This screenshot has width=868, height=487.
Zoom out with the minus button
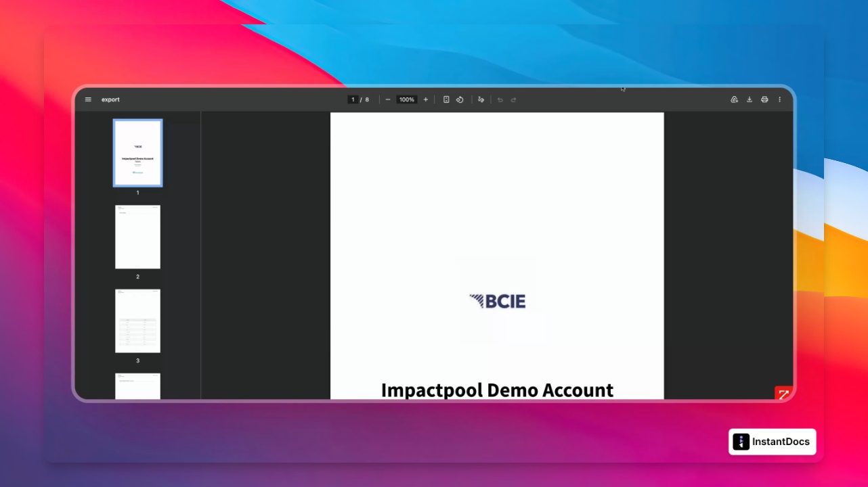click(x=388, y=99)
